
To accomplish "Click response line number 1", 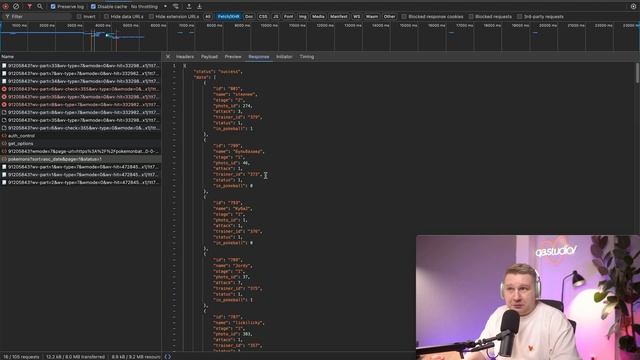I will point(174,66).
